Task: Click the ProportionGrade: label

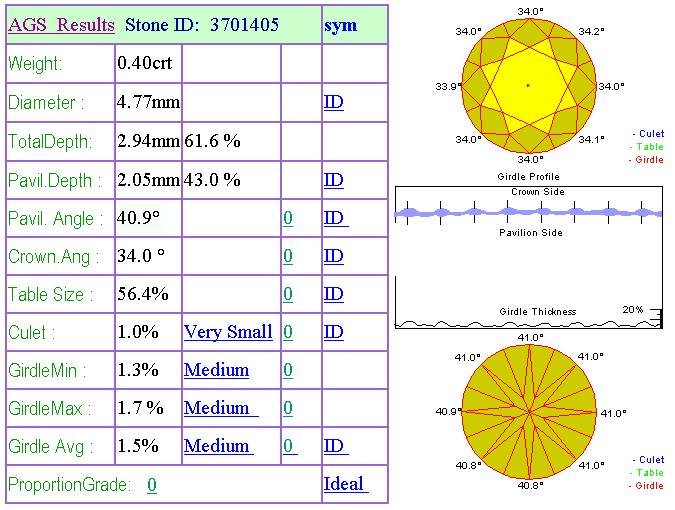Action: pos(69,485)
